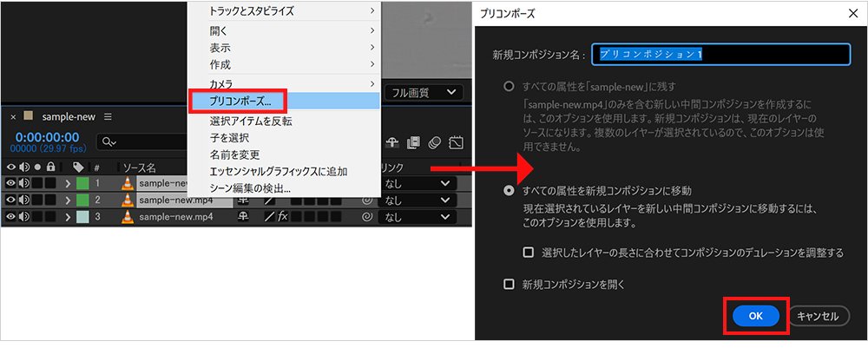Select layer 3 sample-new.mp4 name
Viewport: 868px width, 361px height.
(176, 217)
